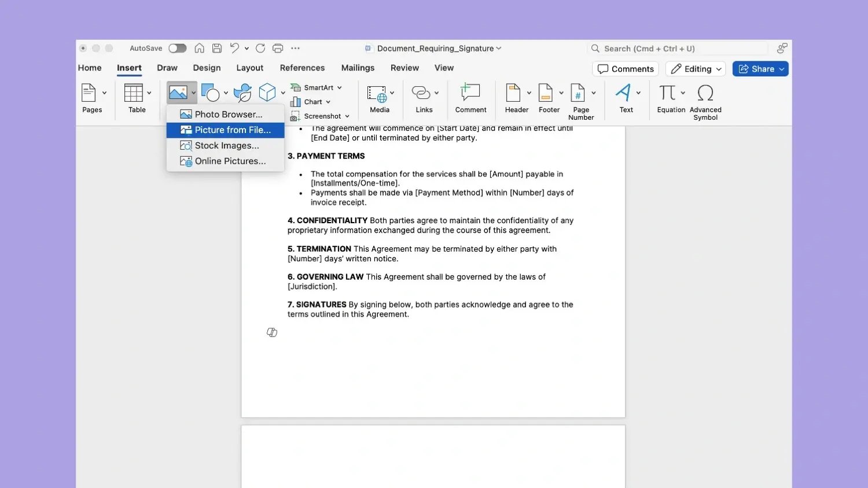Click the Home icon in title bar

(x=199, y=49)
